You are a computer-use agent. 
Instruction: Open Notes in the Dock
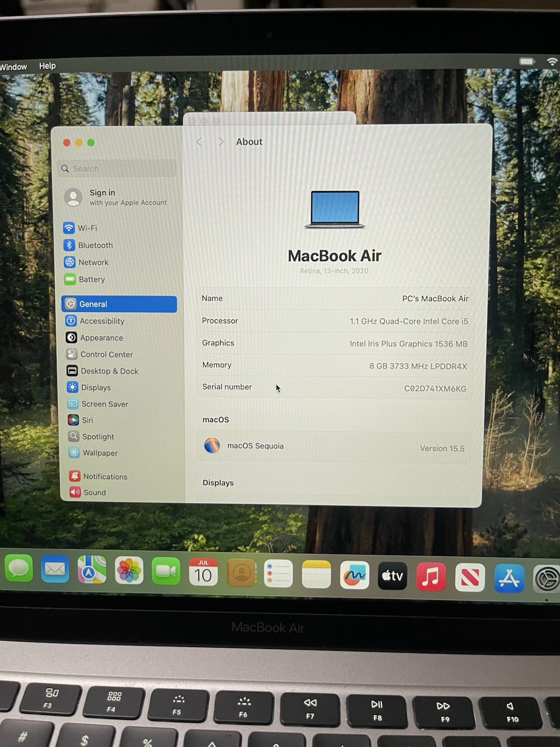pyautogui.click(x=316, y=574)
